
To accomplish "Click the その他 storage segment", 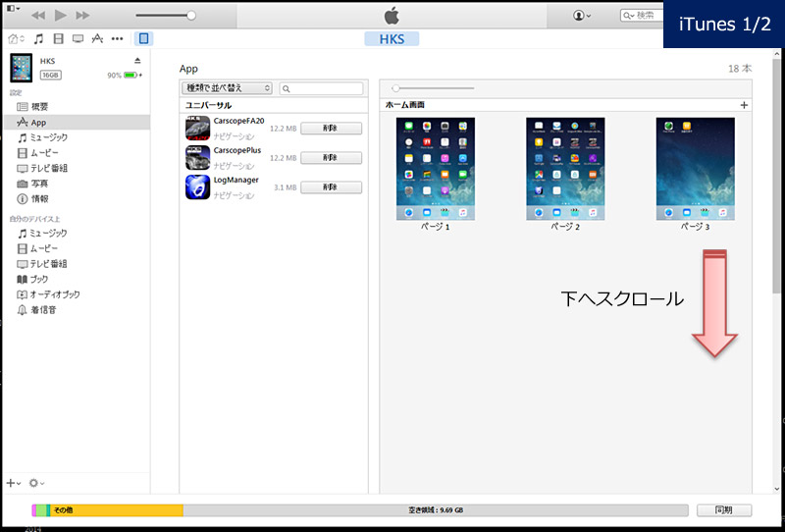I will [117, 510].
